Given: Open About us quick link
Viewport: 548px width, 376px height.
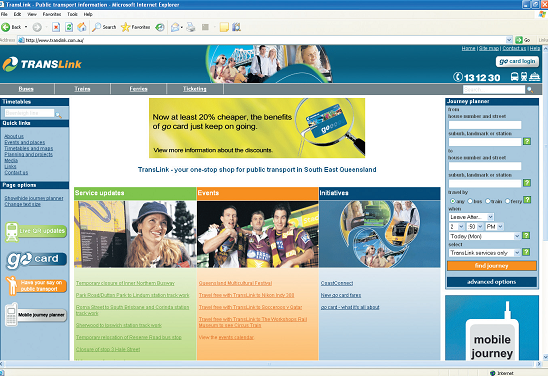Looking at the screenshot, I should tap(14, 136).
